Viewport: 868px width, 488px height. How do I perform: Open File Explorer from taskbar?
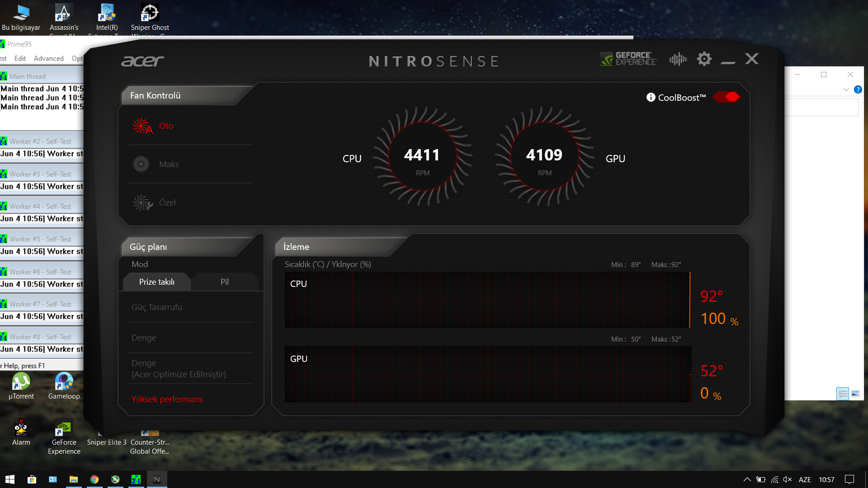(x=73, y=479)
